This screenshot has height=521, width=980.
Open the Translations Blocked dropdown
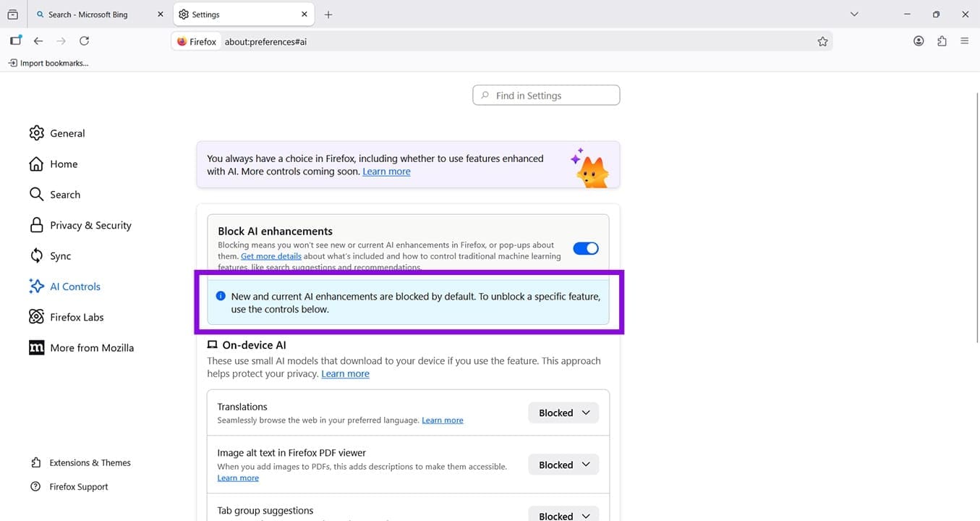563,413
